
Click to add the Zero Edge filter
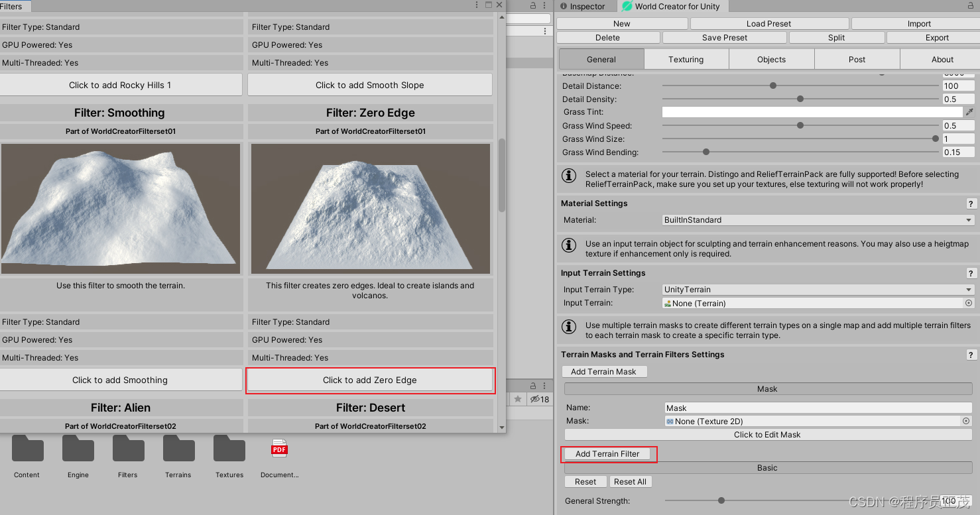pos(370,380)
